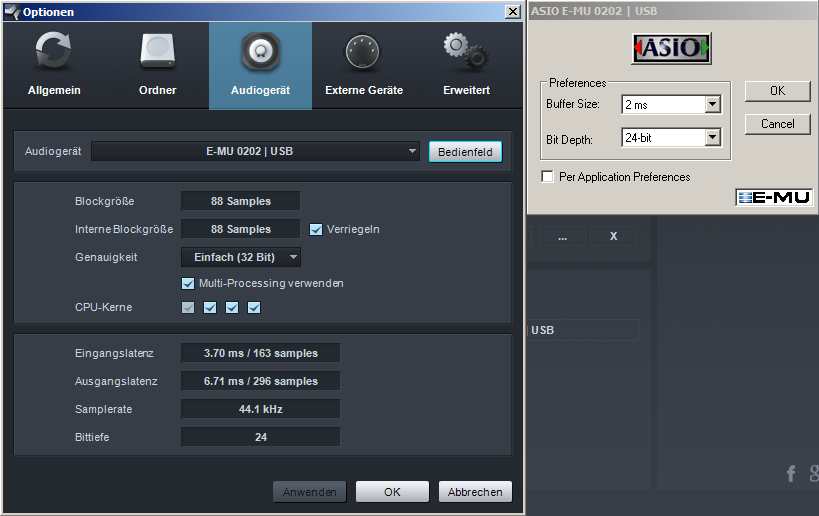Screen dimensions: 819x516
Task: Click the Blockgröße 88 Samples field
Action: pyautogui.click(x=241, y=201)
